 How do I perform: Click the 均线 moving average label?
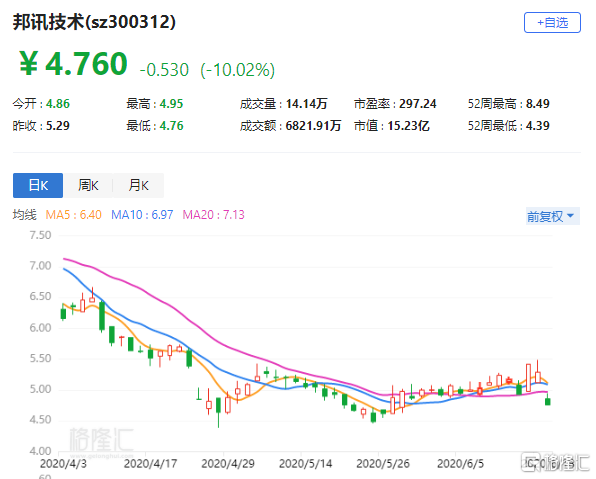25,215
